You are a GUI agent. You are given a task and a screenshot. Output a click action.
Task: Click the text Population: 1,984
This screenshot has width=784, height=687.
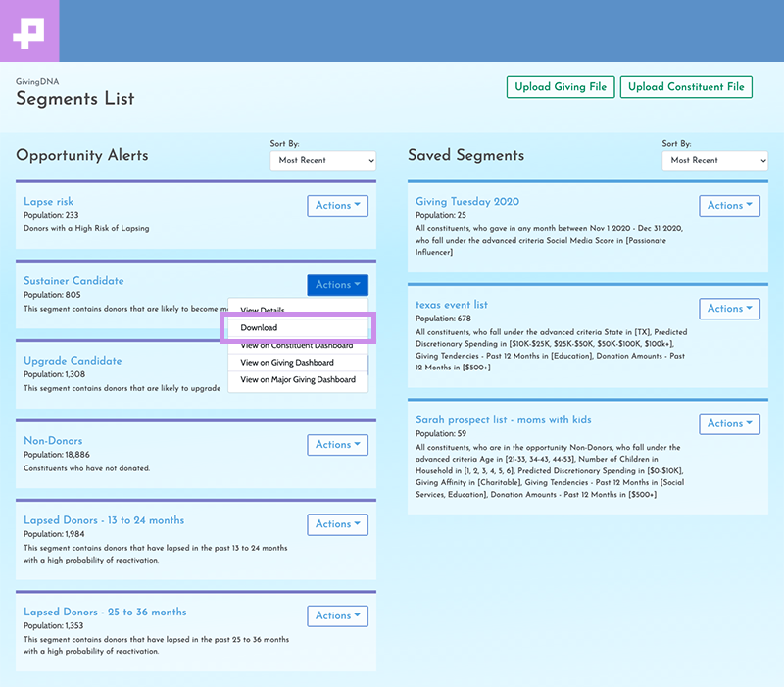(x=54, y=534)
